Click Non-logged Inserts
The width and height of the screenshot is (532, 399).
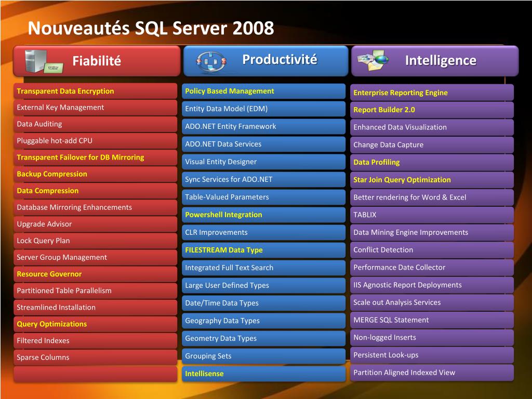pyautogui.click(x=432, y=338)
